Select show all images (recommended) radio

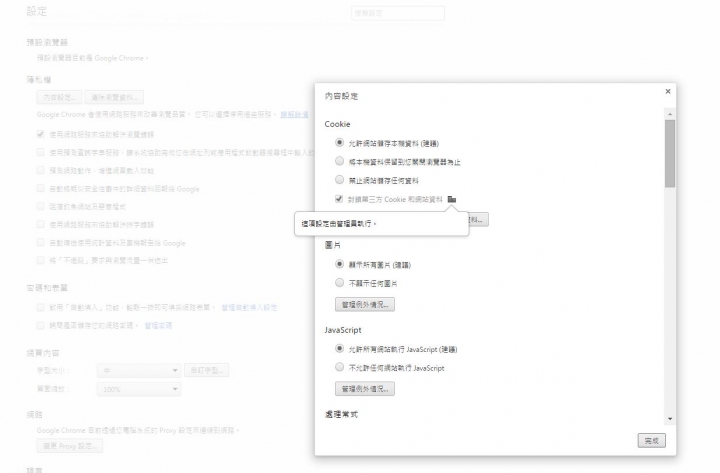339,264
